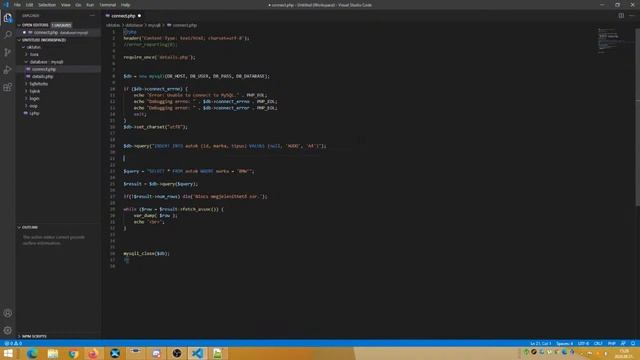The image size is (640, 360).
Task: Click Spaces: 4 indentation status item
Action: tap(564, 344)
